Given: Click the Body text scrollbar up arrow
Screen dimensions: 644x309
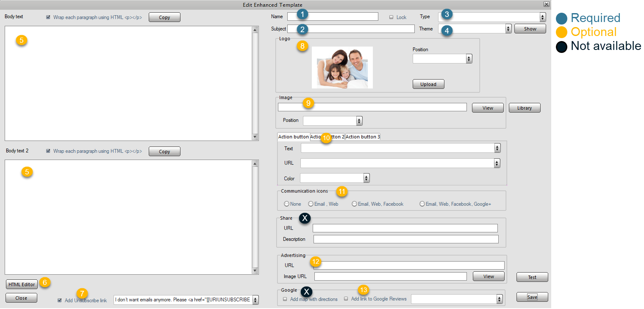Looking at the screenshot, I should pyautogui.click(x=255, y=30).
